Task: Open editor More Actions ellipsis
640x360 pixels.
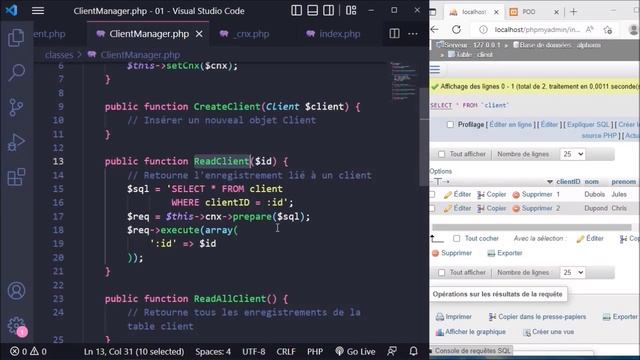Action: pyautogui.click(x=413, y=34)
